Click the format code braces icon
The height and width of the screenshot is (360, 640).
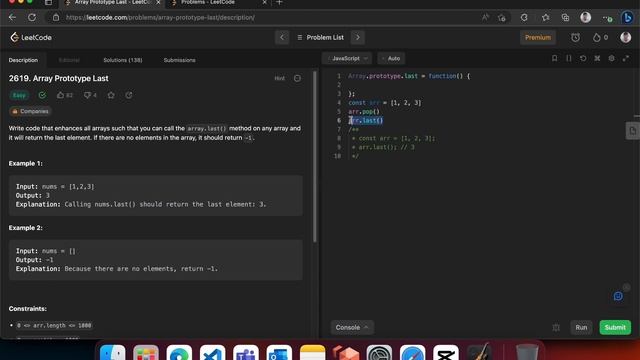point(569,58)
